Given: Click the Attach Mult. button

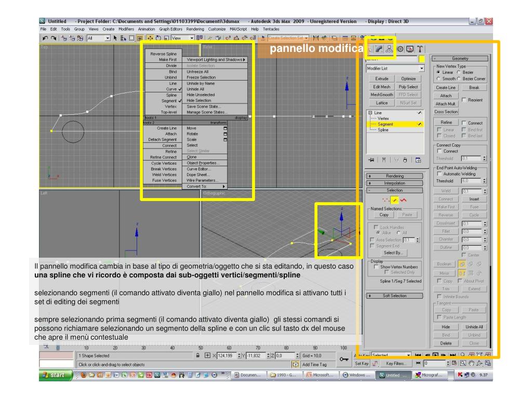Looking at the screenshot, I should point(446,104).
